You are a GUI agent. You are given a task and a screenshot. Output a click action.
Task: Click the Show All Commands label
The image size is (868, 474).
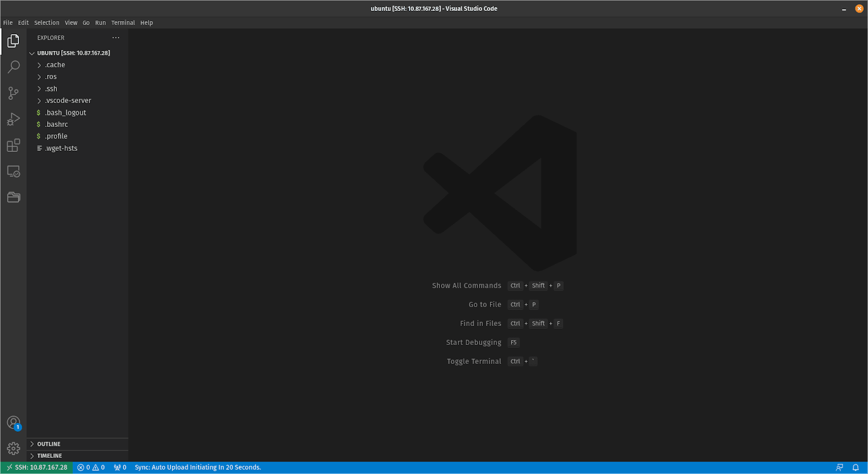(x=467, y=285)
